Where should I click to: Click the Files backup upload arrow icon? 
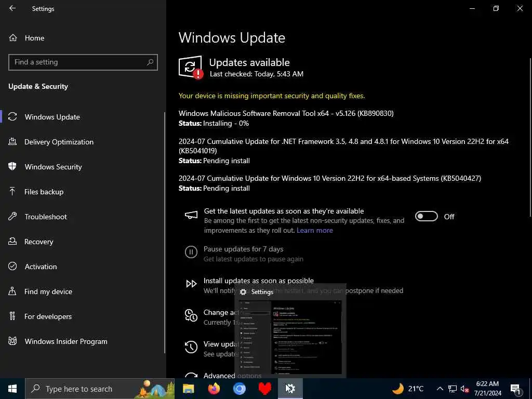(x=12, y=191)
